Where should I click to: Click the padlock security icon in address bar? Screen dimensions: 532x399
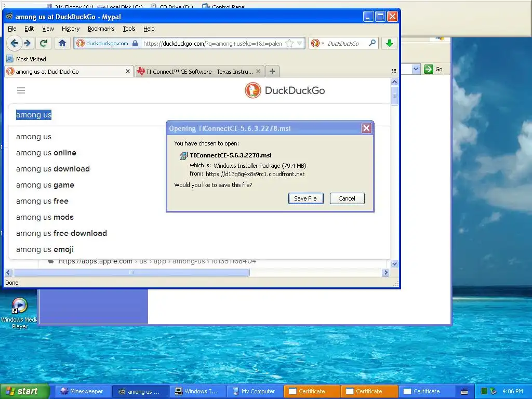135,43
